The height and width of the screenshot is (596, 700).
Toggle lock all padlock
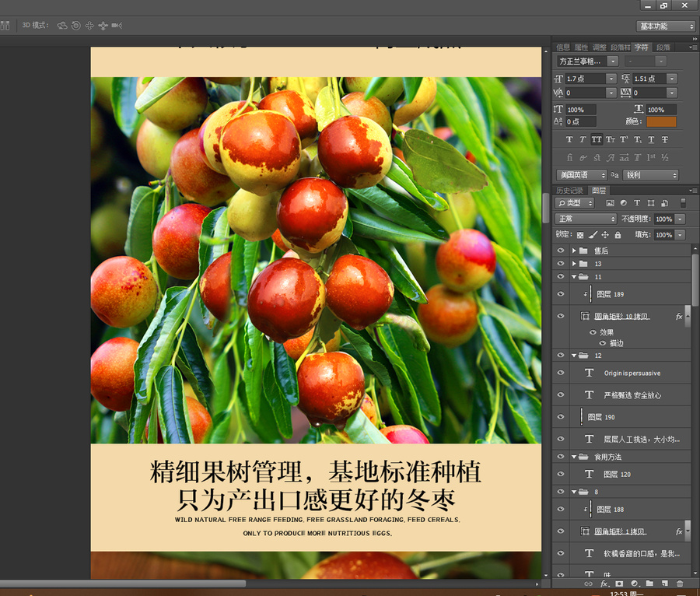[x=618, y=235]
